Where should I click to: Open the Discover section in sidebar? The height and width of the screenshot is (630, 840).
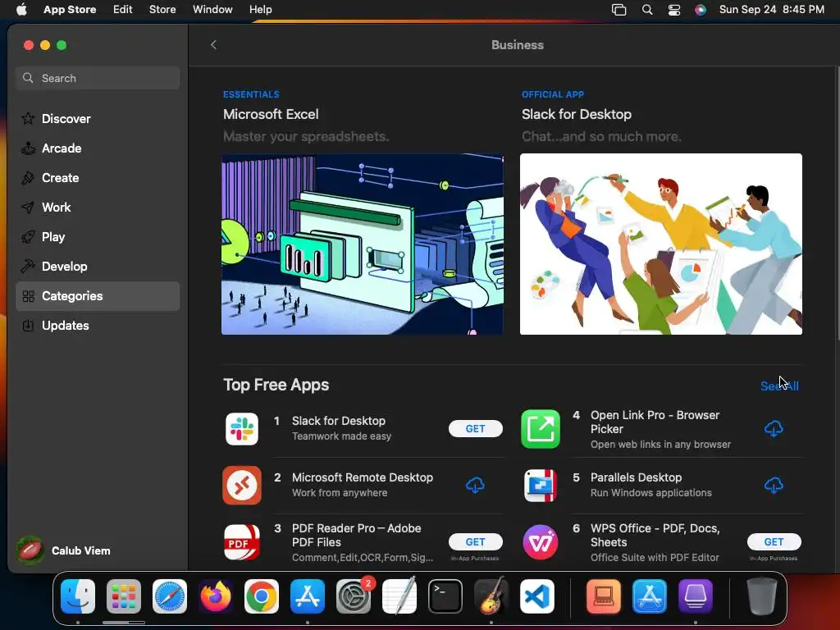(98, 119)
